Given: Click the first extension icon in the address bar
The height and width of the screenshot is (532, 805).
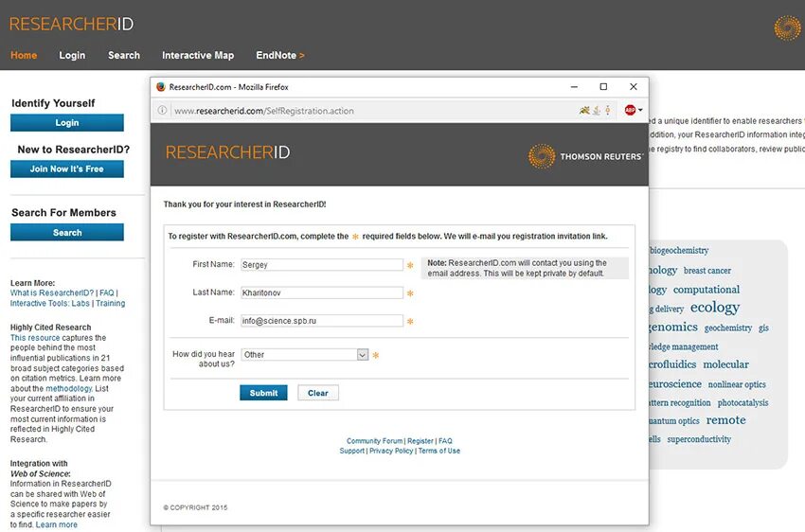Looking at the screenshot, I should click(584, 110).
